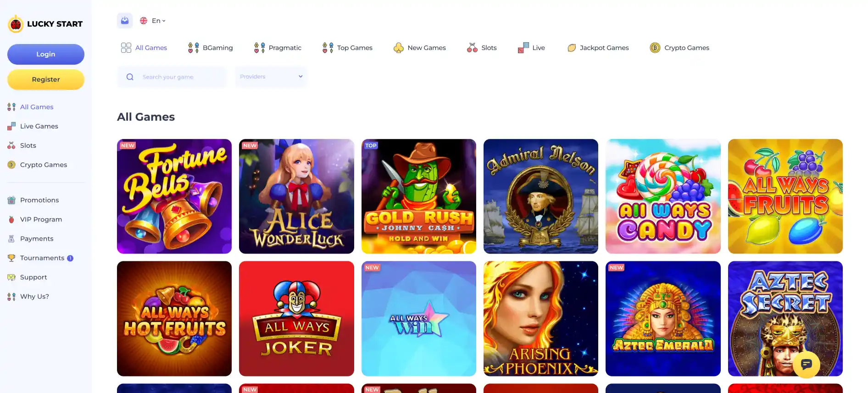Click the bitcoin Crypto Games top icon
This screenshot has height=393, width=868.
tap(655, 48)
